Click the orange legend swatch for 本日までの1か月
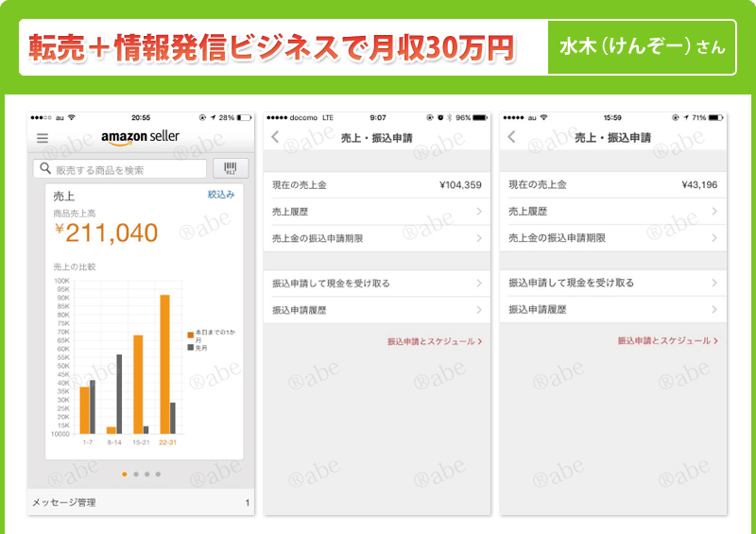The width and height of the screenshot is (756, 534). (x=190, y=335)
